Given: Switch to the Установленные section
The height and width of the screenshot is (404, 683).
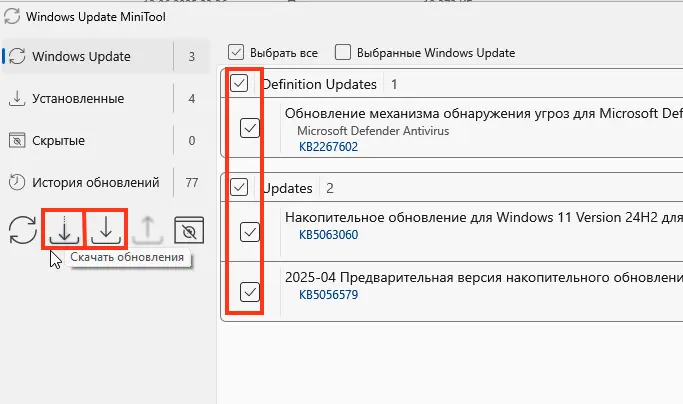Looking at the screenshot, I should [x=79, y=99].
